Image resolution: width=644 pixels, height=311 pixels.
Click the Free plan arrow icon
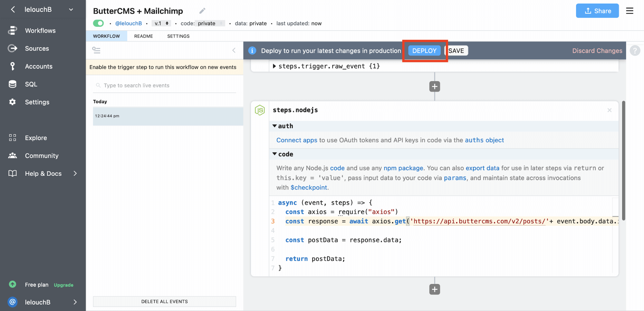13,284
